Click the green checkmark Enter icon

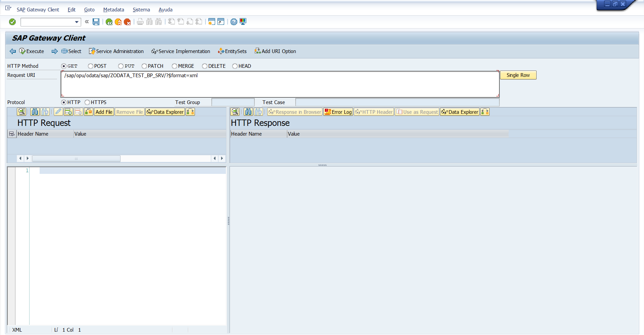(12, 22)
